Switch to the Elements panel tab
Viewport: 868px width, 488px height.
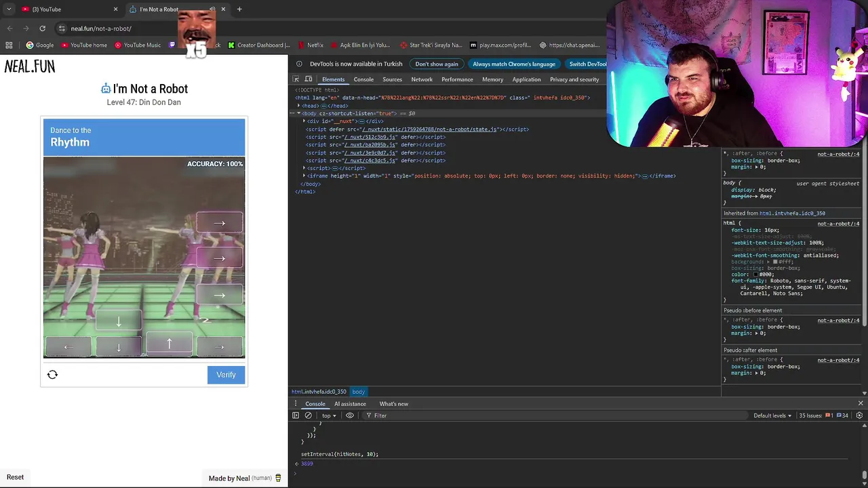tap(333, 79)
